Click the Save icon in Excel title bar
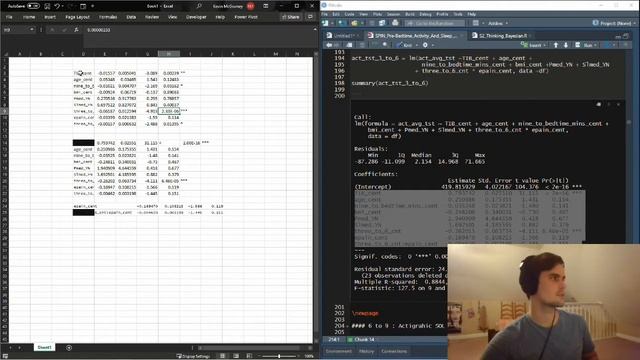Viewport: 640px width, 360px height. pyautogui.click(x=47, y=6)
